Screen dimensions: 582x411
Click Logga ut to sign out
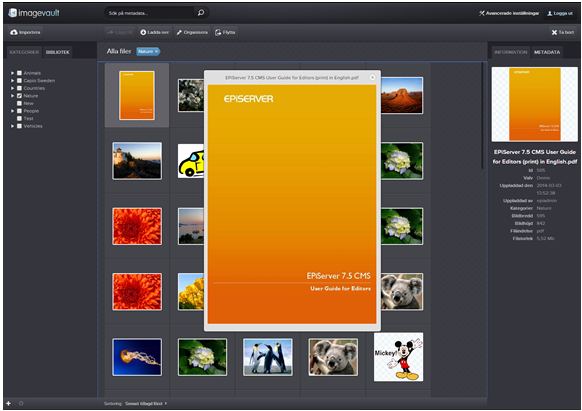coord(560,13)
